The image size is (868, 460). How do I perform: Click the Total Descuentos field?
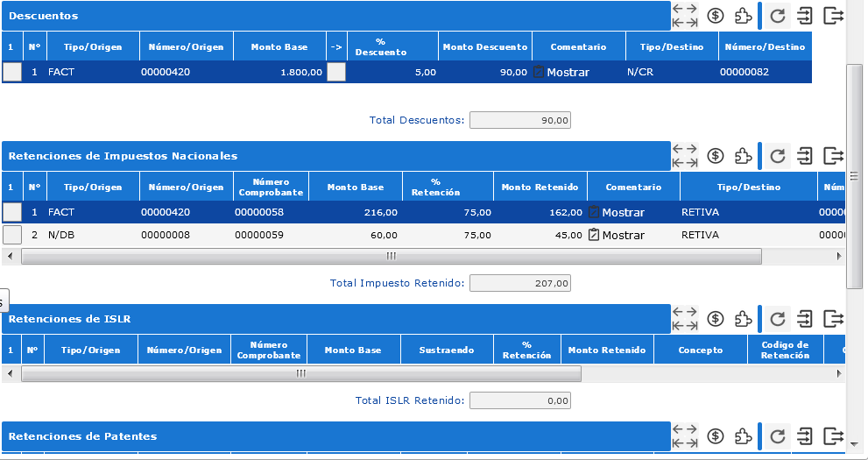coord(520,120)
